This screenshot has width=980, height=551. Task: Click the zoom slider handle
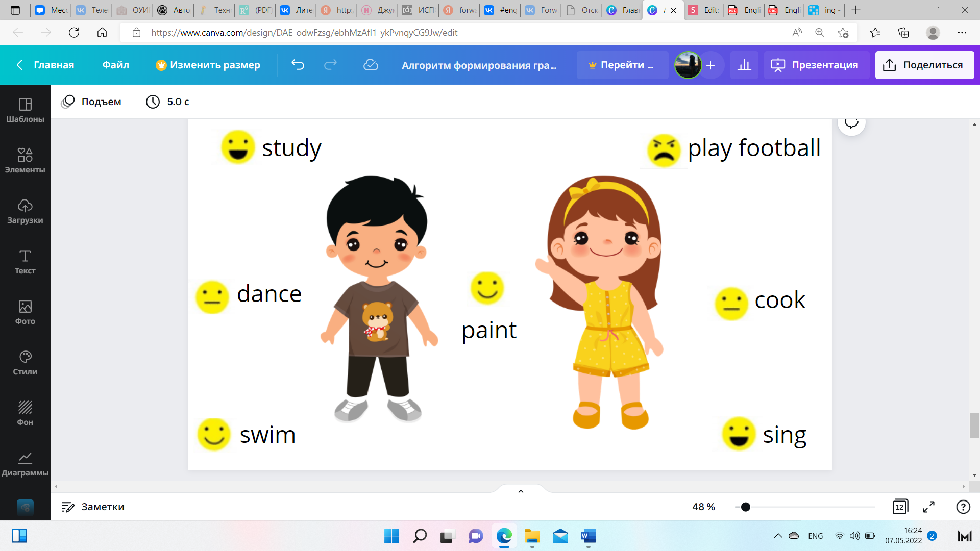[x=746, y=507]
